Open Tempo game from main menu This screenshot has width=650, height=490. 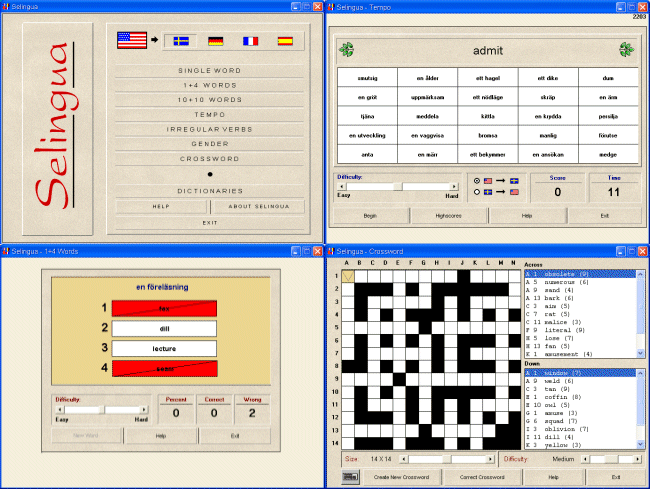[210, 114]
